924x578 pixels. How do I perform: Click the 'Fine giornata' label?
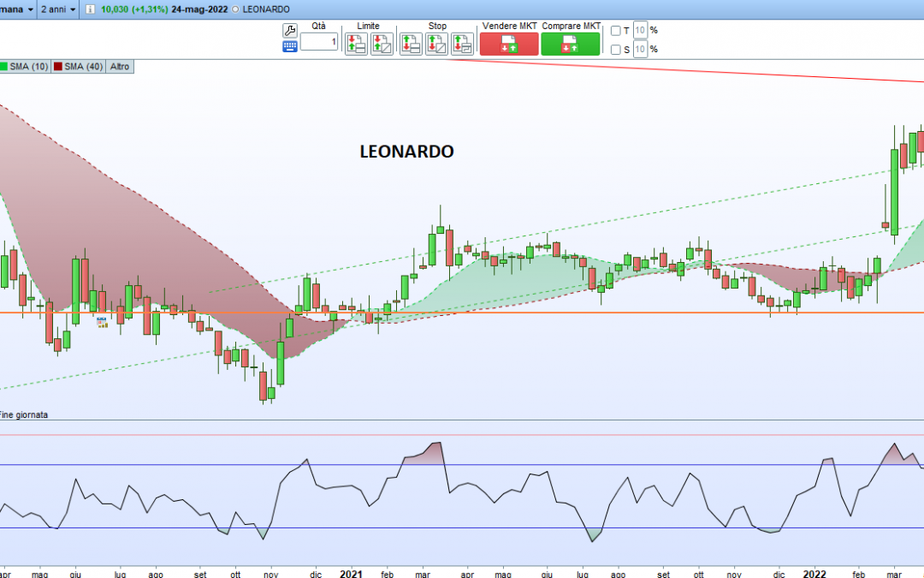coord(24,414)
